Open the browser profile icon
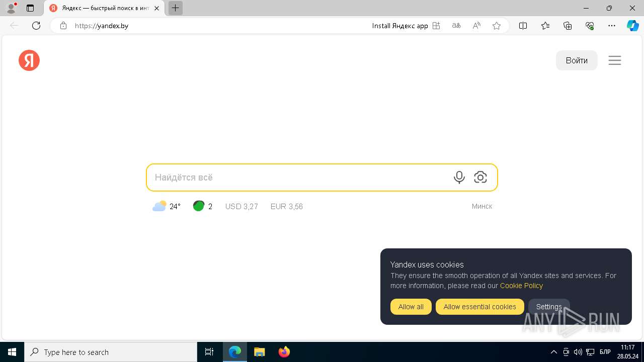 pyautogui.click(x=11, y=8)
